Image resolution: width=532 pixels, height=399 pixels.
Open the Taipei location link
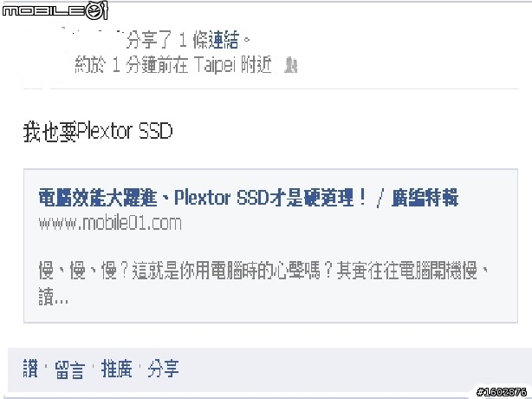214,64
